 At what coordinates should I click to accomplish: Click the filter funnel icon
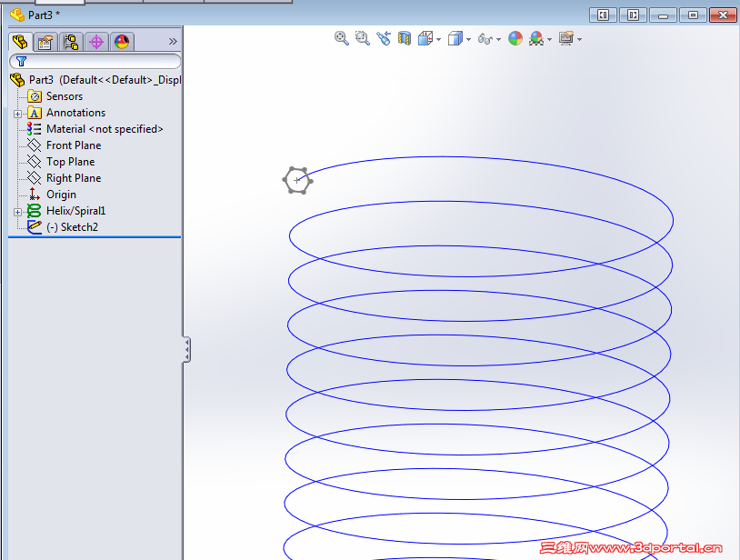tap(21, 61)
